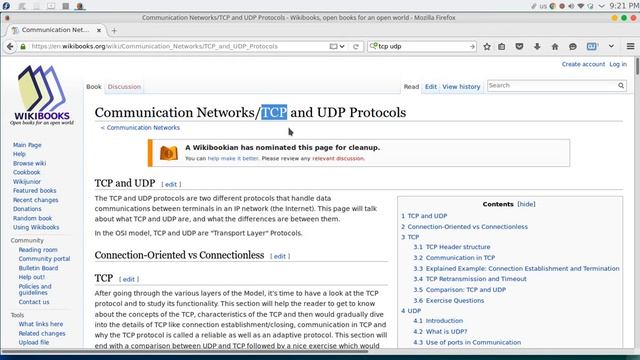640x360 pixels.
Task: Open the Firefox hamburger menu
Action: coord(631,47)
